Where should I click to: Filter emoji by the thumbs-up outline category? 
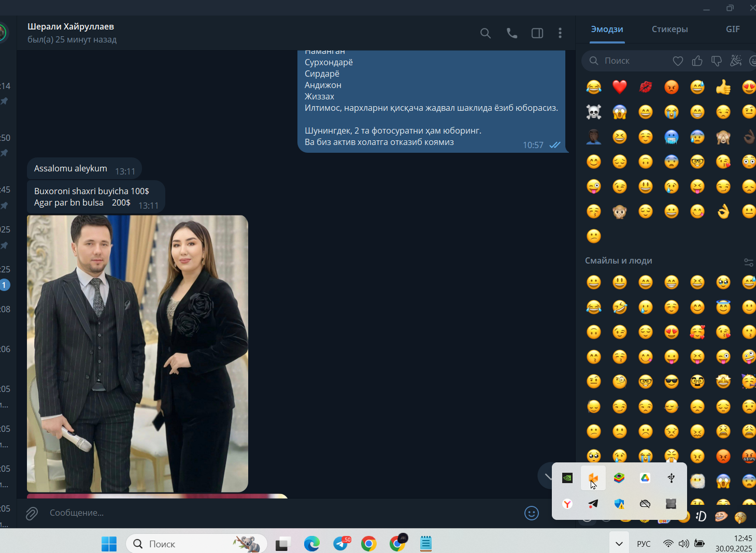[x=697, y=61]
